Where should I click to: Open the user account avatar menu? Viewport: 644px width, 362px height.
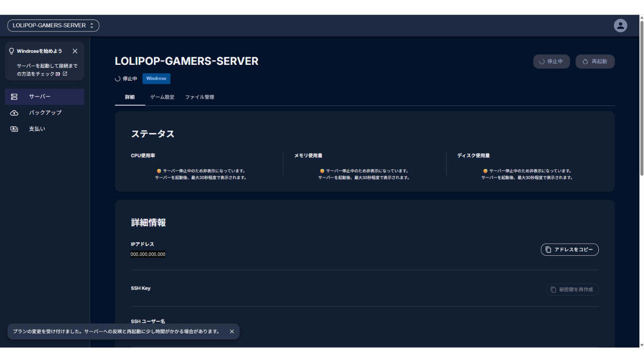(x=620, y=26)
